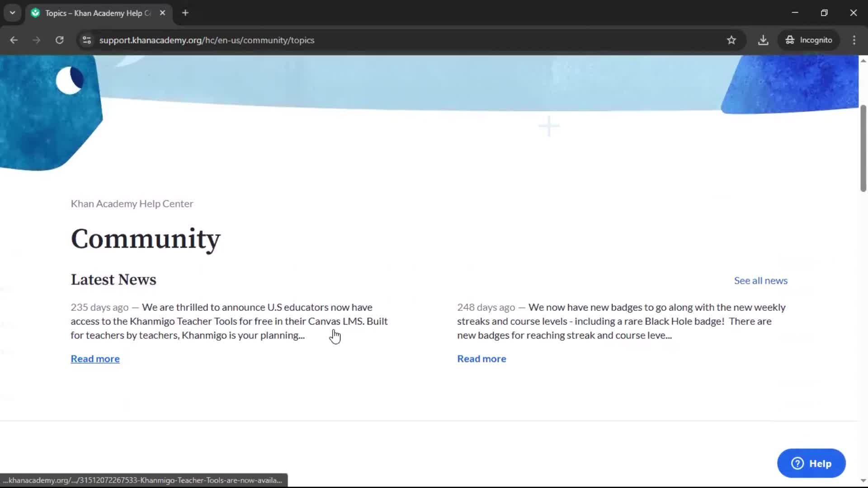Go back to the previous page
Image resolution: width=868 pixels, height=488 pixels.
point(14,40)
